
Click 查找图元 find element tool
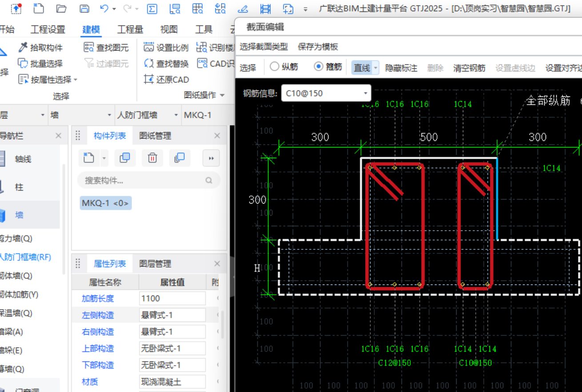click(x=106, y=48)
